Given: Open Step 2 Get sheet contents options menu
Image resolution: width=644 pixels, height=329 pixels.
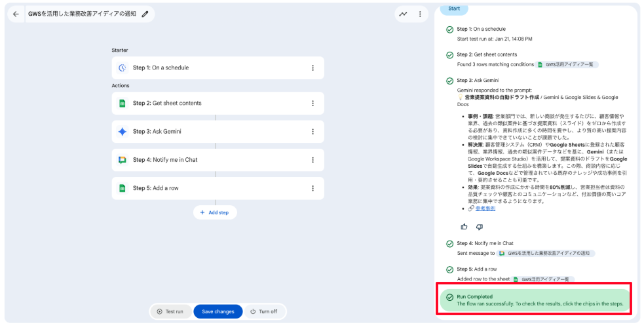Looking at the screenshot, I should click(313, 103).
